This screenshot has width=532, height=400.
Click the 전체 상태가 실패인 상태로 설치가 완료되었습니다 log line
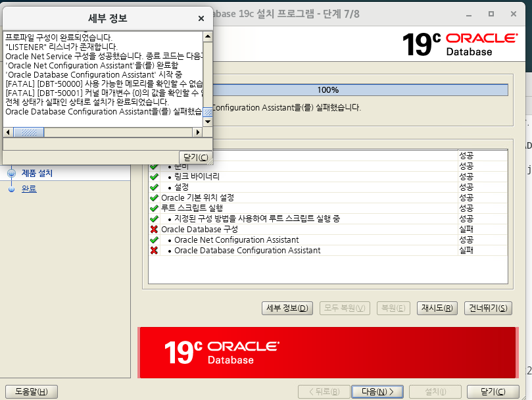(x=87, y=102)
